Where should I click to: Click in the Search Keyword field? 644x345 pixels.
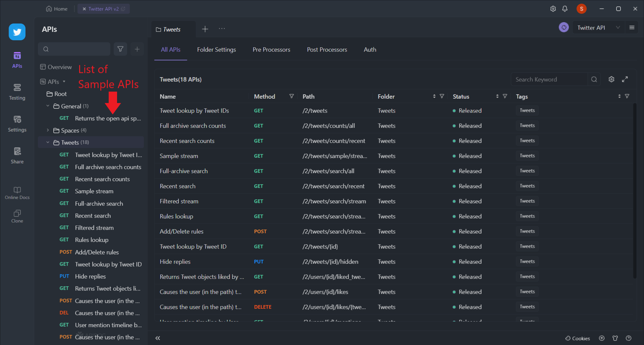[549, 79]
